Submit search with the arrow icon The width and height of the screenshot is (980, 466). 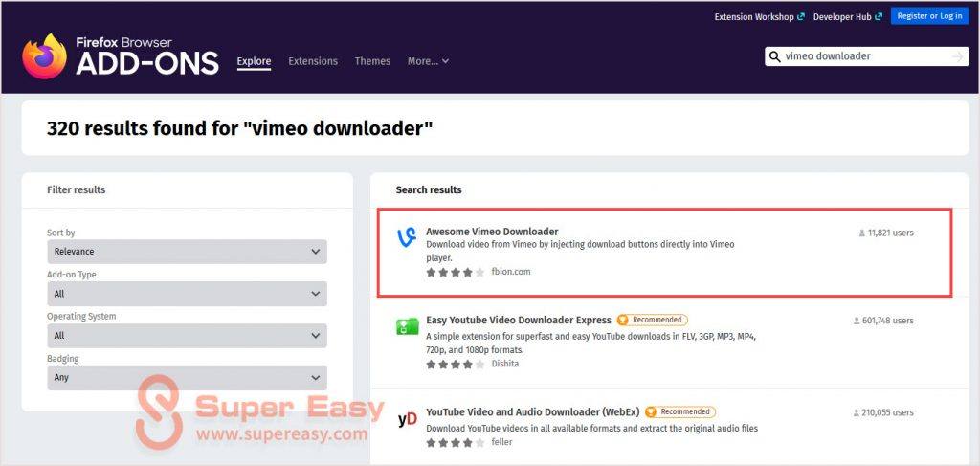(957, 56)
